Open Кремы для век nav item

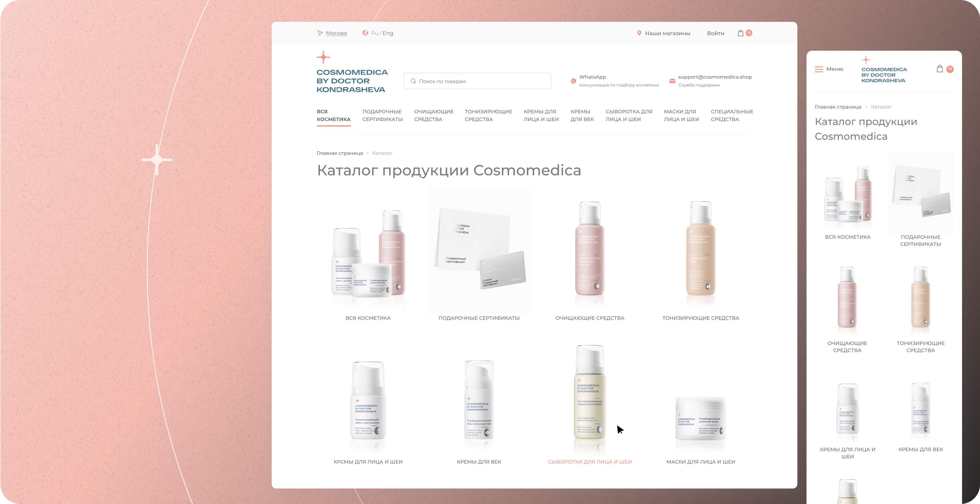(582, 115)
